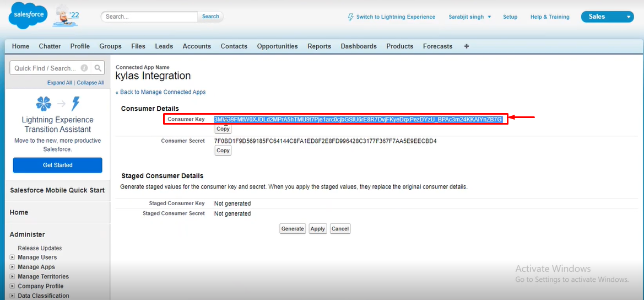The width and height of the screenshot is (644, 300).
Task: Open Help & Training link
Action: pos(550,17)
